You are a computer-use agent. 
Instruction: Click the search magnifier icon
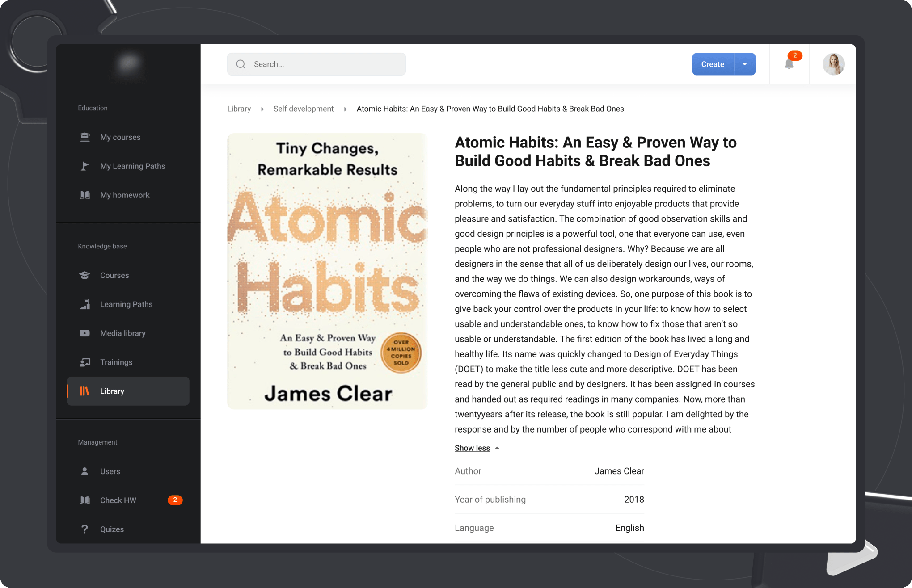[241, 64]
